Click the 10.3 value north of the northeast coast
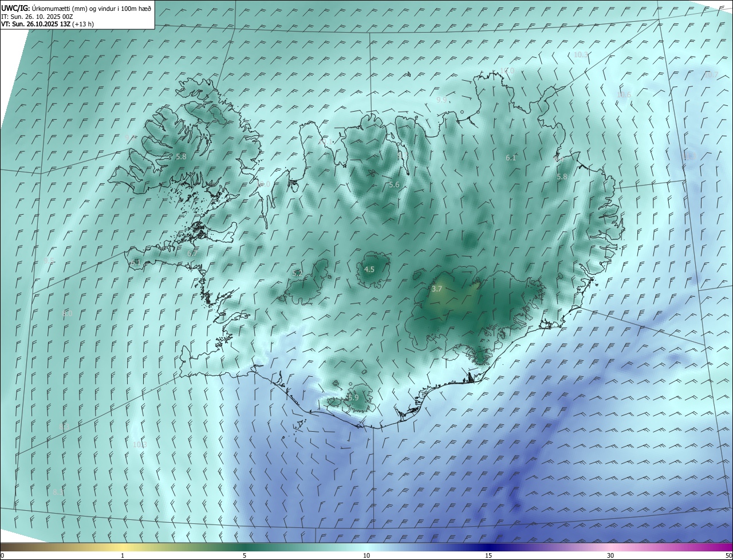Screen dimensions: 733x560 click(x=581, y=54)
